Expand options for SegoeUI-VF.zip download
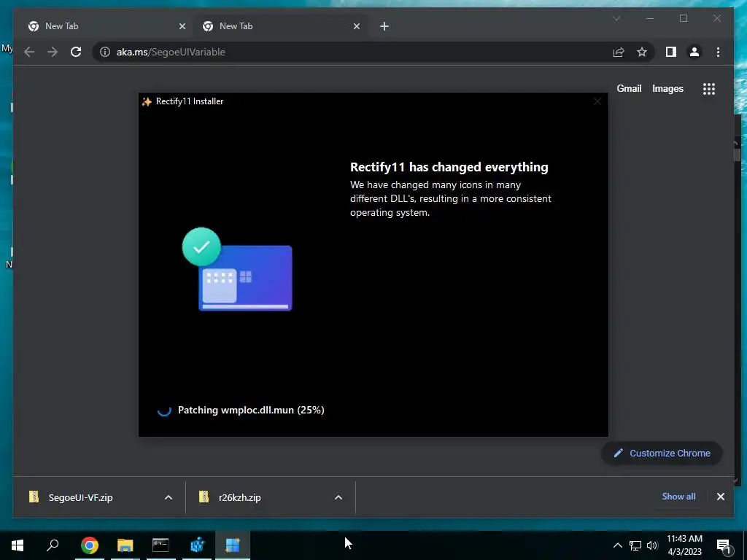This screenshot has width=747, height=560. pyautogui.click(x=169, y=497)
